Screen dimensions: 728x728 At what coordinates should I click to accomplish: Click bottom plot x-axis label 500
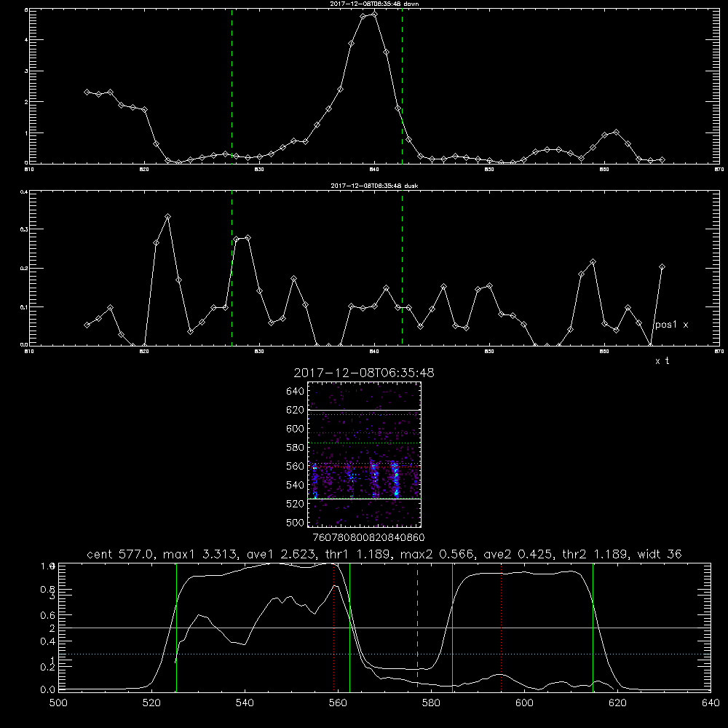(58, 703)
